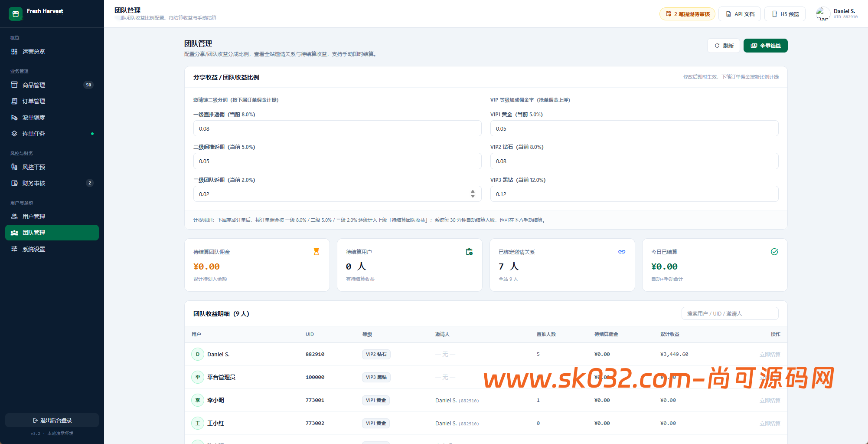Focus the 一级直推返佣 input field
Screen dimensions: 868x444
click(337, 128)
